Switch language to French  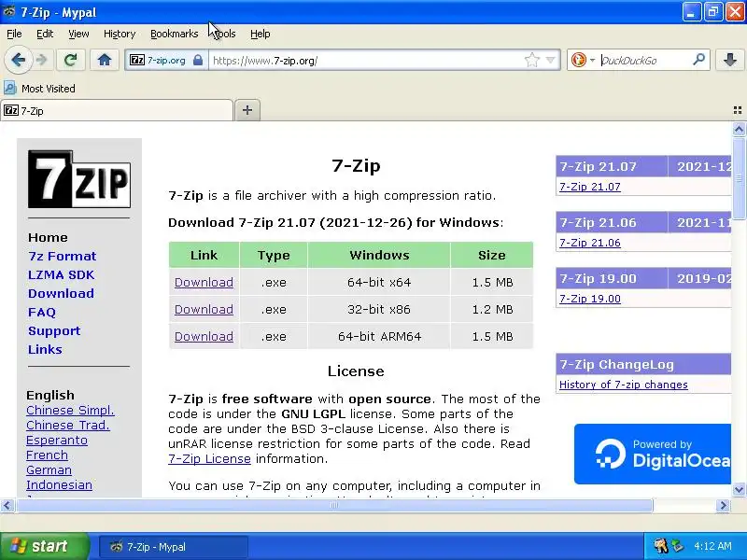[x=48, y=455]
